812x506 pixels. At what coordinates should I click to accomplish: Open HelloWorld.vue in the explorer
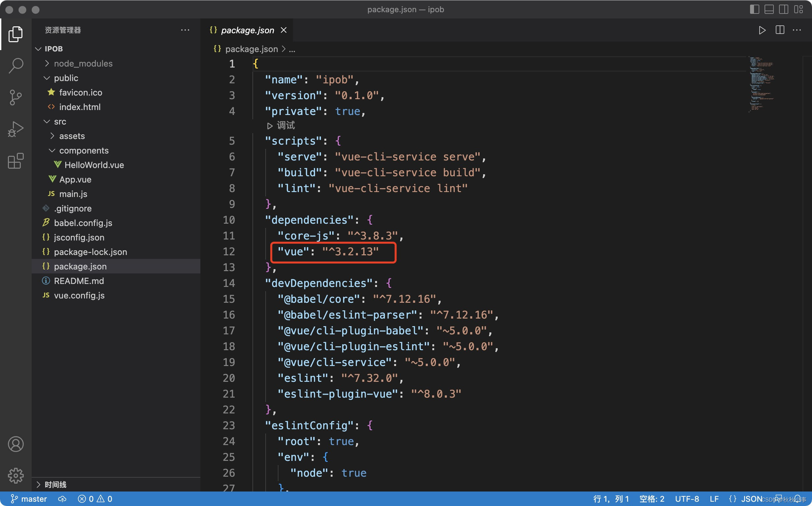[94, 165]
